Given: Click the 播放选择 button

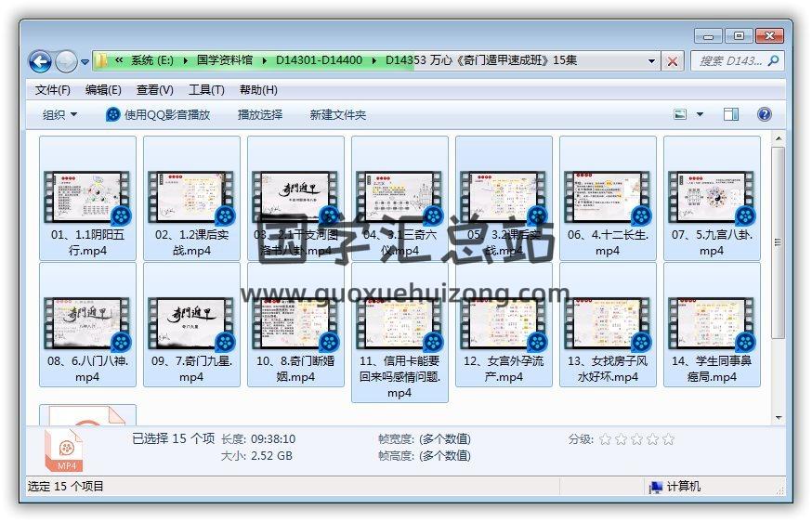Looking at the screenshot, I should [x=260, y=114].
